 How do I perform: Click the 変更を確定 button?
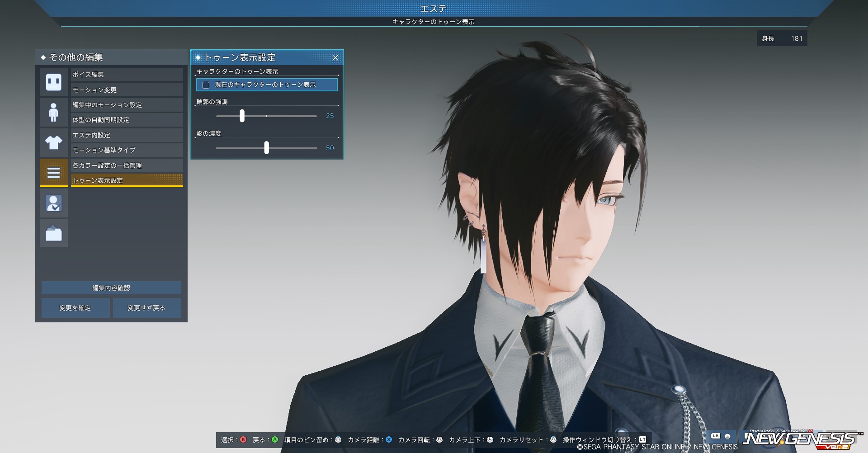(75, 308)
